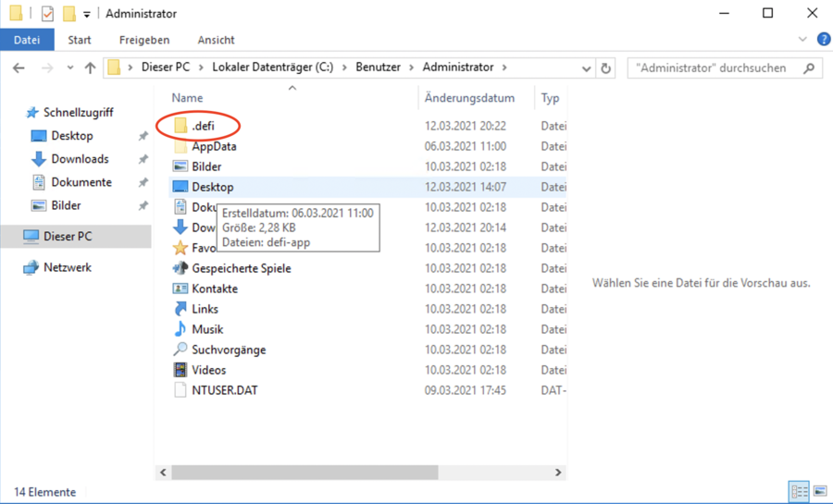This screenshot has height=504, width=833.
Task: Switch to the Ansicht tab
Action: [x=216, y=40]
